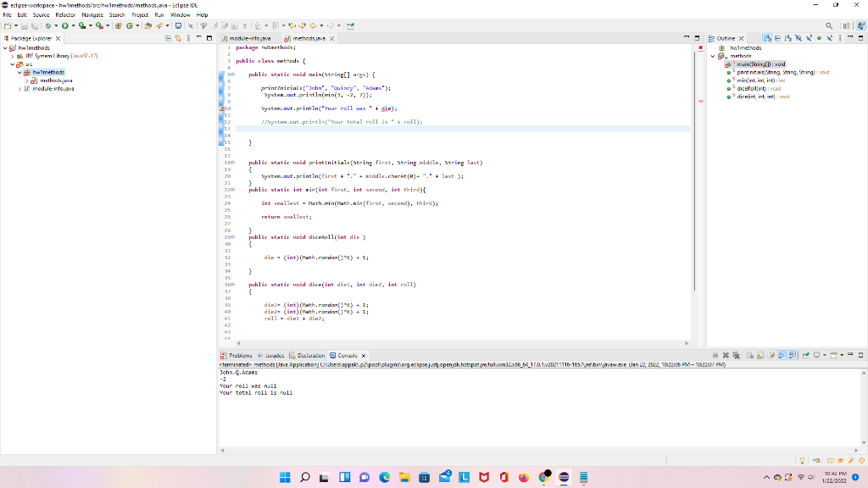The height and width of the screenshot is (488, 868).
Task: Open Windows Start button in taskbar
Action: pos(285,477)
